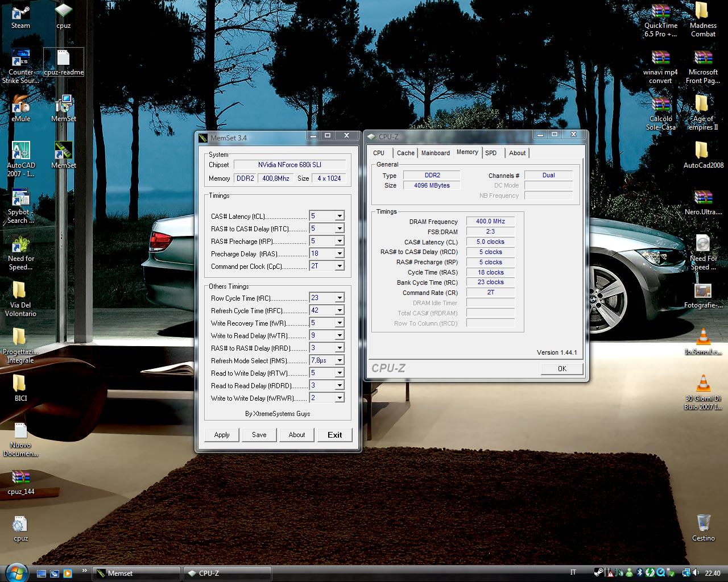Image resolution: width=728 pixels, height=582 pixels.
Task: Open the Via Del Volontario folder
Action: pos(21,299)
